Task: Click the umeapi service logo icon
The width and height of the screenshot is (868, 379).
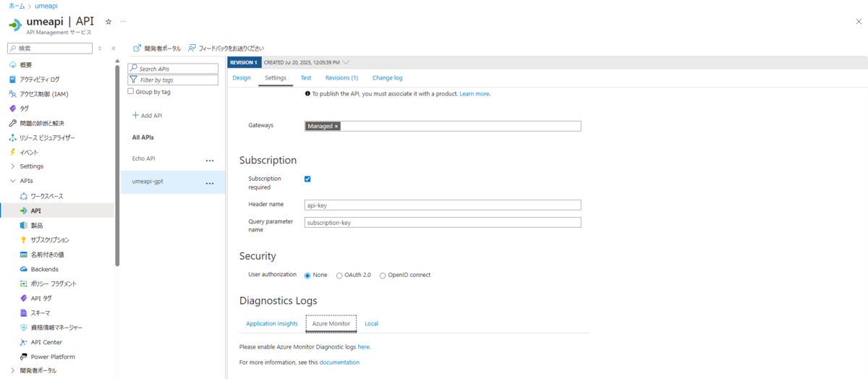Action: 14,24
